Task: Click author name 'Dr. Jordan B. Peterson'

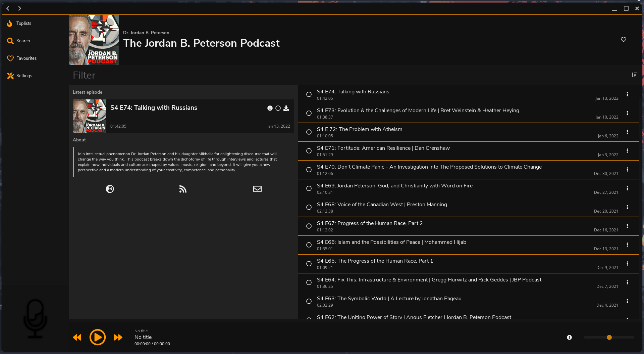Action: (146, 33)
